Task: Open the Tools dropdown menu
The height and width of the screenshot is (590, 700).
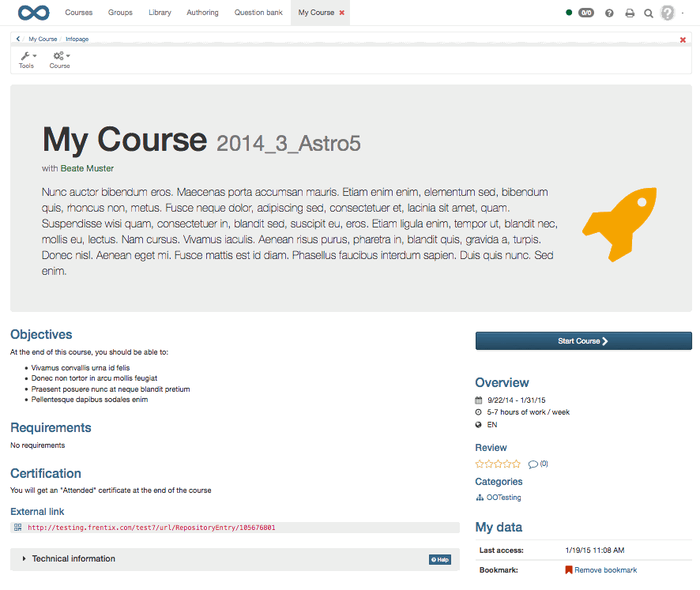Action: point(26,60)
